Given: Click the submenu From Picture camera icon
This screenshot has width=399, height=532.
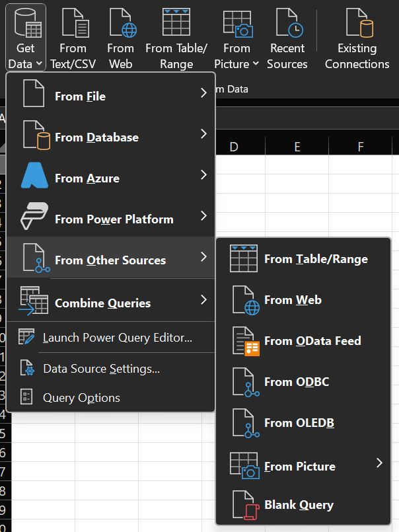Looking at the screenshot, I should 244,465.
